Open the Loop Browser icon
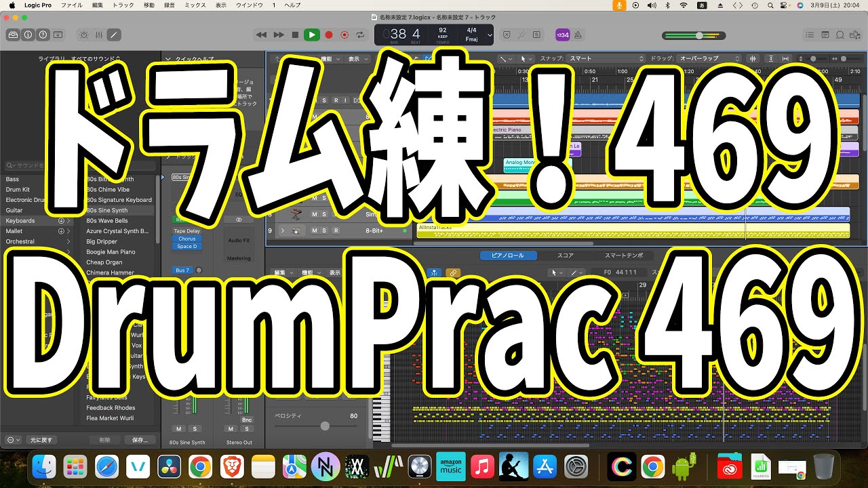Screen dimensions: 868x488 (840, 35)
